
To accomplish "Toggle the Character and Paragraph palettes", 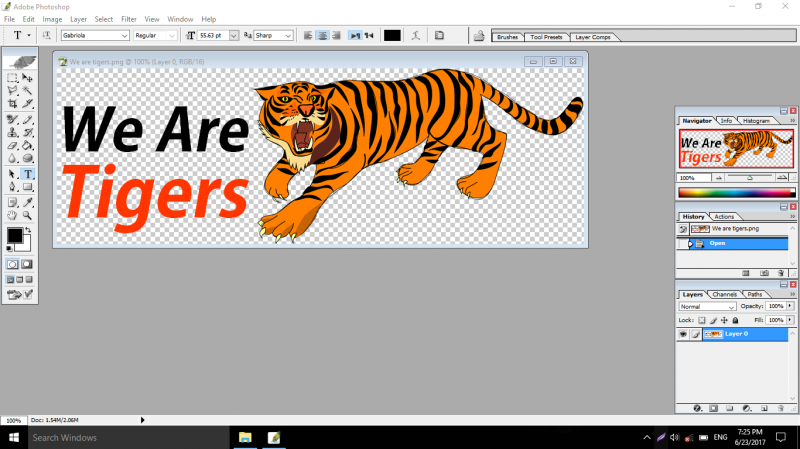I will tap(439, 35).
